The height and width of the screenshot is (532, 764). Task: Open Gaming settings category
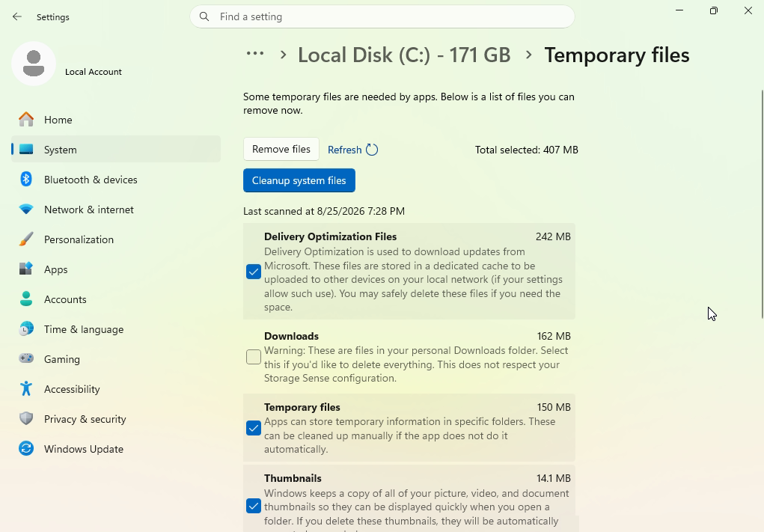[116, 359]
